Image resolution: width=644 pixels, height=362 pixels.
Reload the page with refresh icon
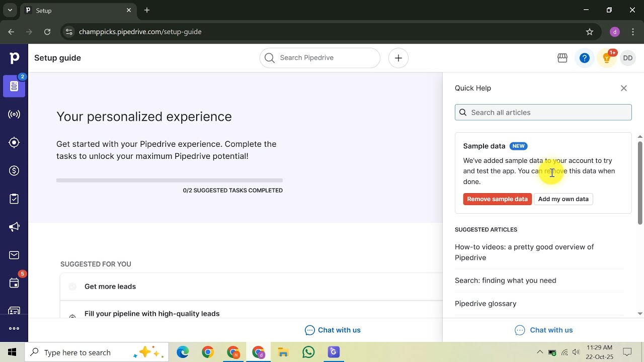[x=47, y=32]
